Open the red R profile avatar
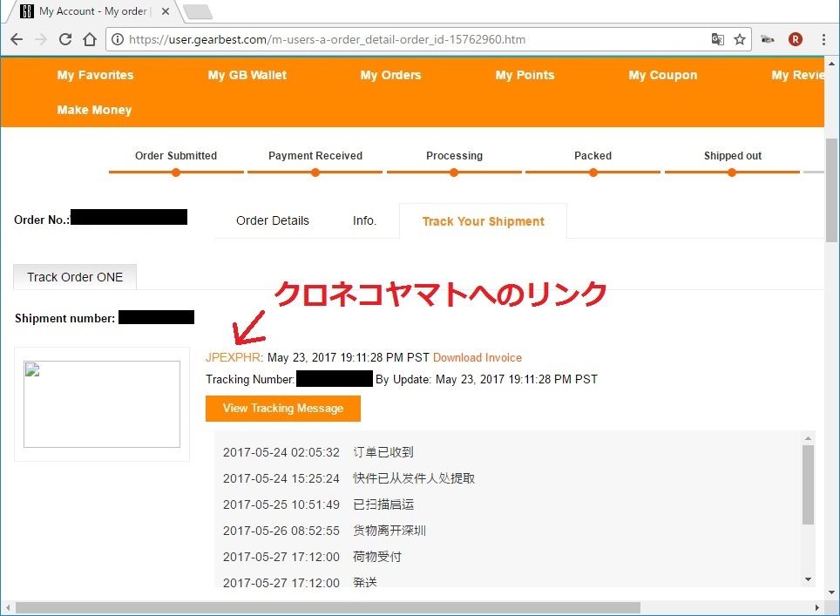840x616 pixels. click(796, 39)
